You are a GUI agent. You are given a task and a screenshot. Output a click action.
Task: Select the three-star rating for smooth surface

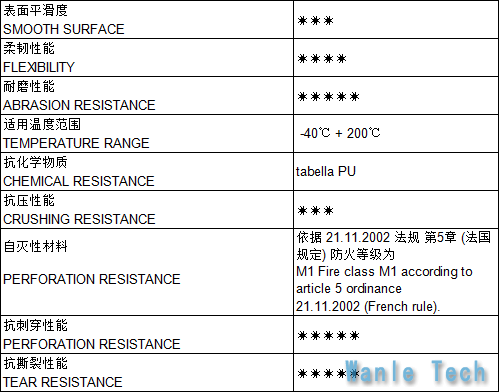coord(315,21)
